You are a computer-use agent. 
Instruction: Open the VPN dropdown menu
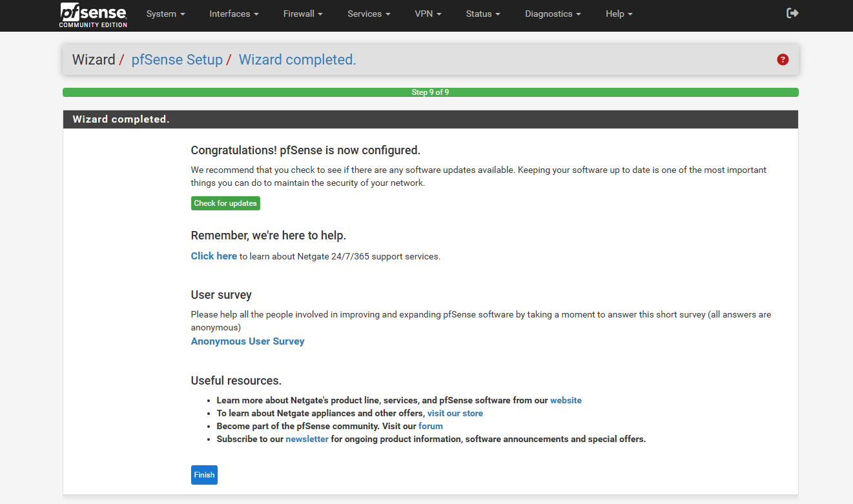click(x=428, y=14)
